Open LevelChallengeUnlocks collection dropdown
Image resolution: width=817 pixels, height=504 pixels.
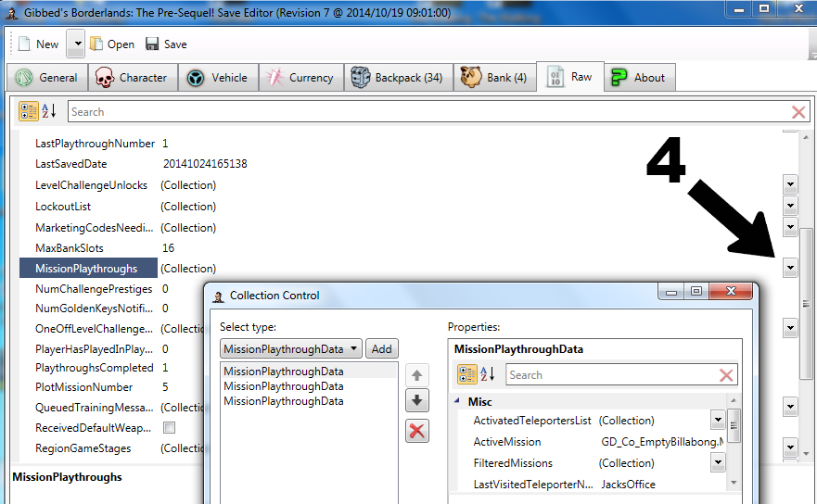790,184
